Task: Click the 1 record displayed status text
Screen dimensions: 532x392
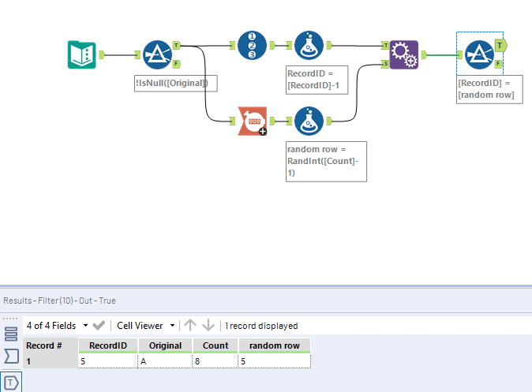Action: [261, 326]
